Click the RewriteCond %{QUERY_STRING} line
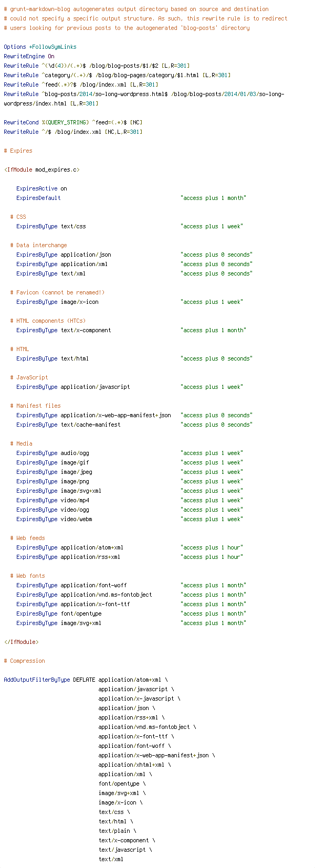This screenshot has width=315, height=868. (x=73, y=122)
